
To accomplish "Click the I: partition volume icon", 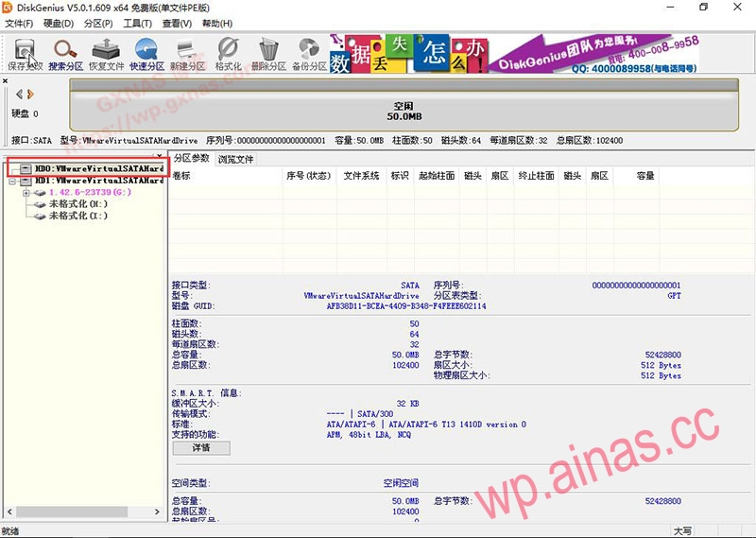I will (40, 216).
